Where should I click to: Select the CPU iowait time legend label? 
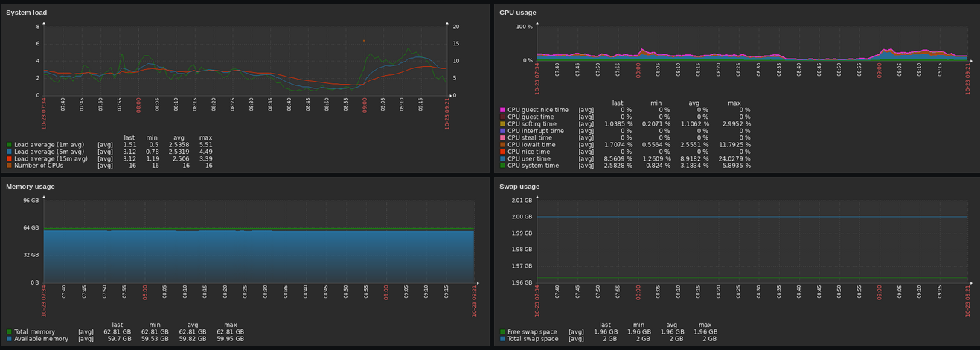(x=531, y=145)
